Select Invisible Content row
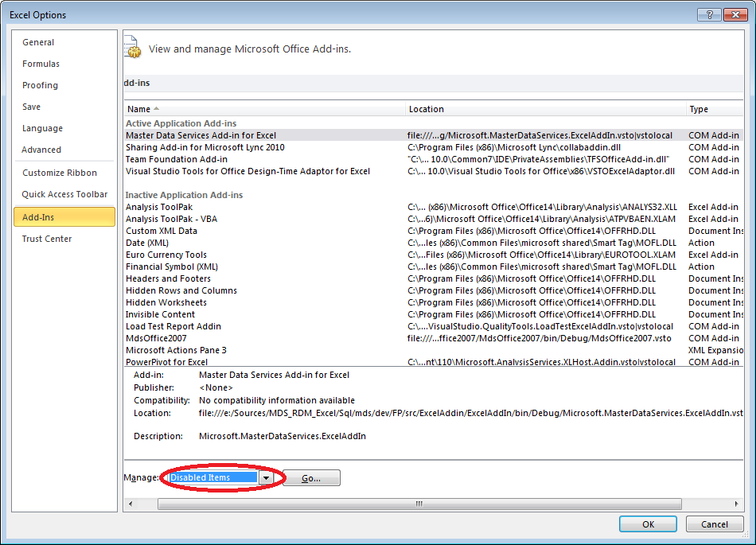 pos(433,314)
